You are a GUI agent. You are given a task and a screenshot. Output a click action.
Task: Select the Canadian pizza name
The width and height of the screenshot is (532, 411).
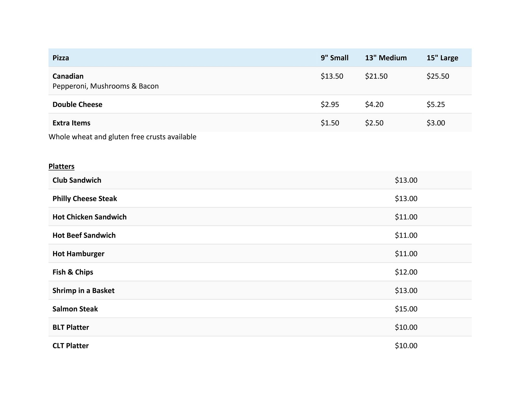68,76
